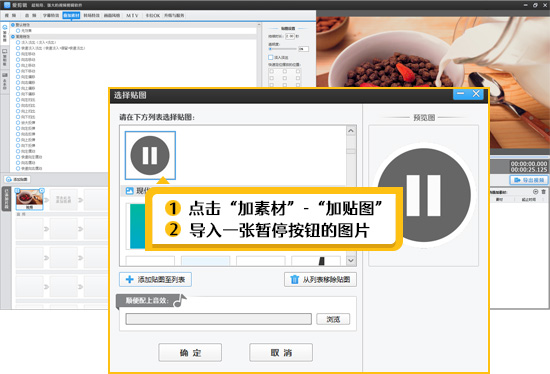This screenshot has width=550, height=374.
Task: Click the 导出视频 export button
Action: pos(529,180)
